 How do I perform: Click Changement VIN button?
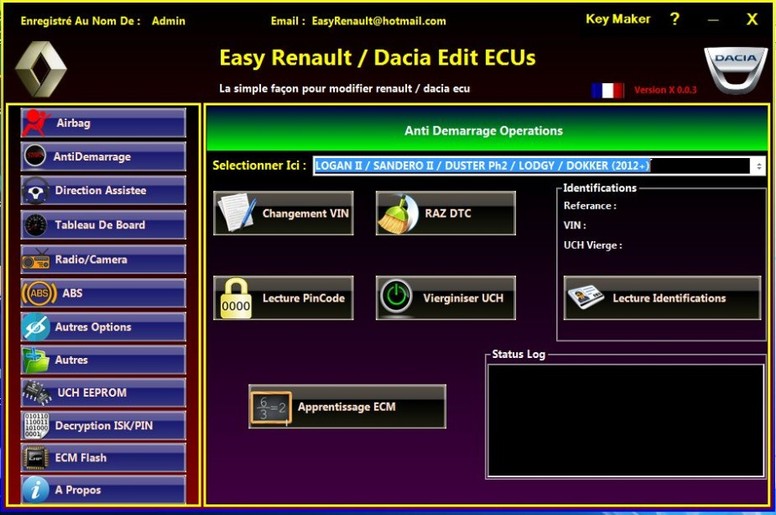click(x=284, y=213)
